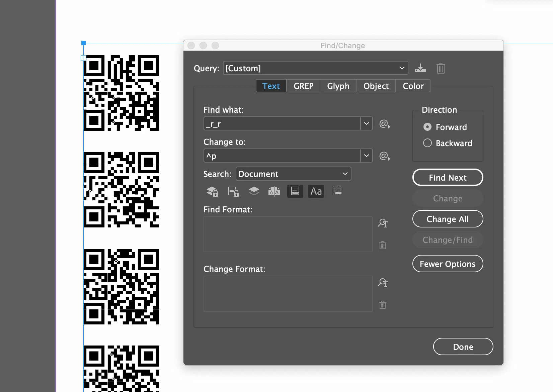The height and width of the screenshot is (392, 553).
Task: Click the Done button
Action: coord(463,347)
